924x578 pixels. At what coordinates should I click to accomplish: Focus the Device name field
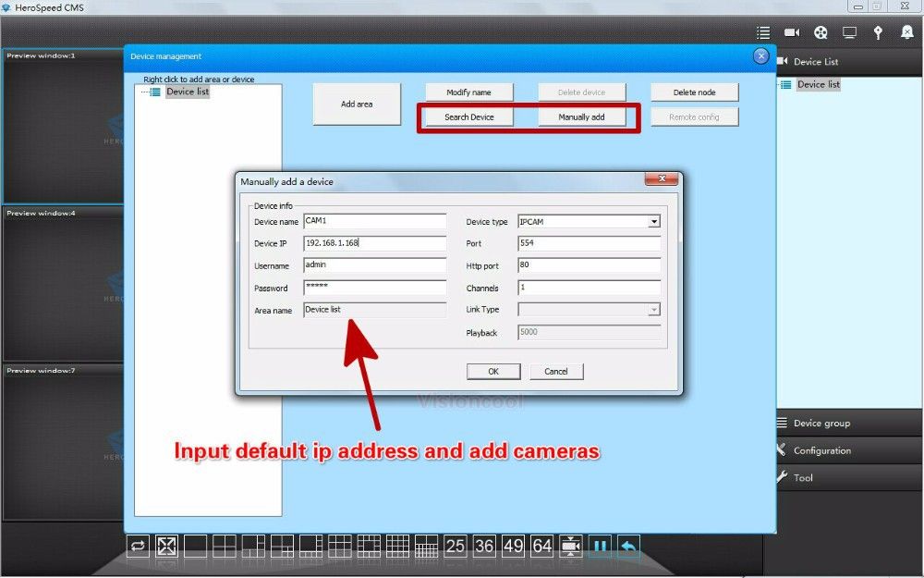[375, 221]
